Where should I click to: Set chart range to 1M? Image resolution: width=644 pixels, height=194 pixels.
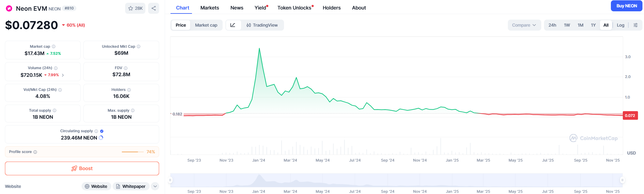point(581,25)
